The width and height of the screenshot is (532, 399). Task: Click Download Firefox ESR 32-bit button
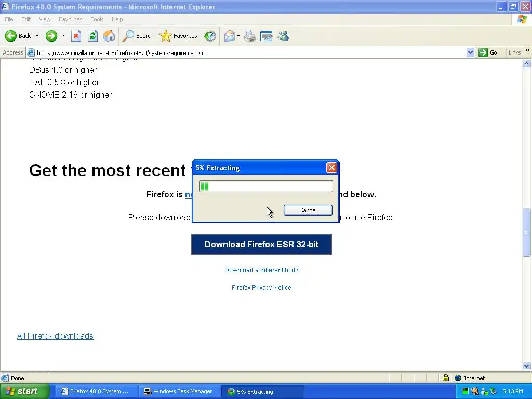click(x=261, y=244)
